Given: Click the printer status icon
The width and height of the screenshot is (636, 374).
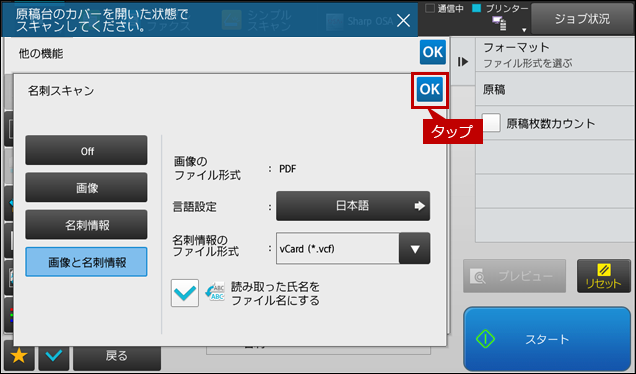Looking at the screenshot, I should (499, 24).
